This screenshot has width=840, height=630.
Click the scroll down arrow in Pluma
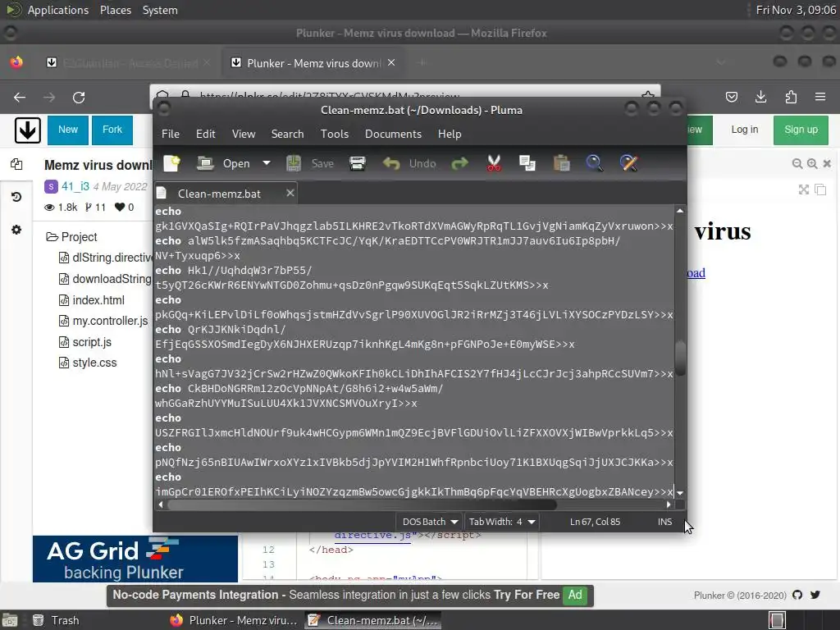pos(680,493)
